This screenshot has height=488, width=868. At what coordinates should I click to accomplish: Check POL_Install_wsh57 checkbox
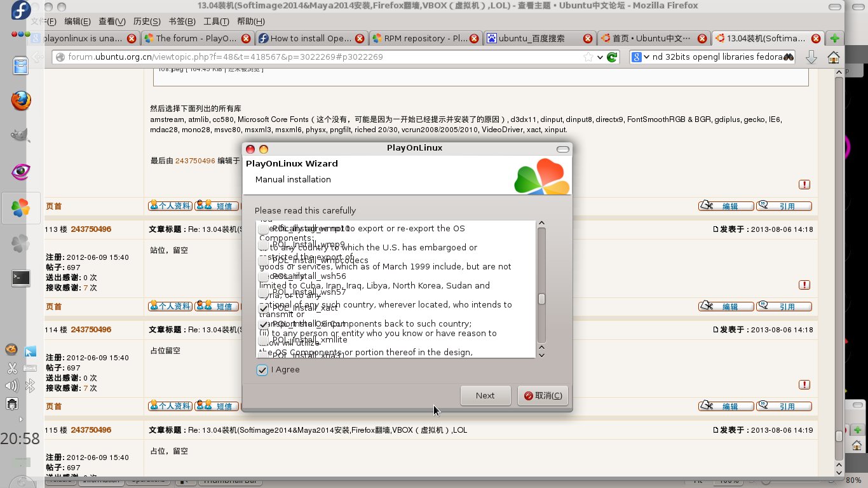[263, 292]
